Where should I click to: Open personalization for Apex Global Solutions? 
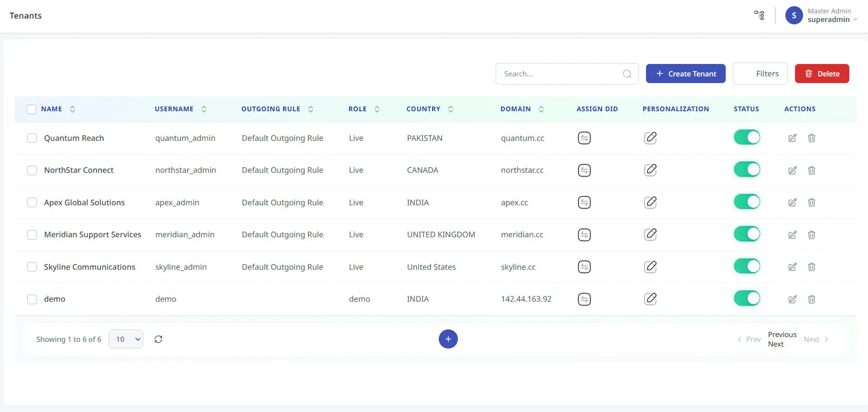point(650,202)
